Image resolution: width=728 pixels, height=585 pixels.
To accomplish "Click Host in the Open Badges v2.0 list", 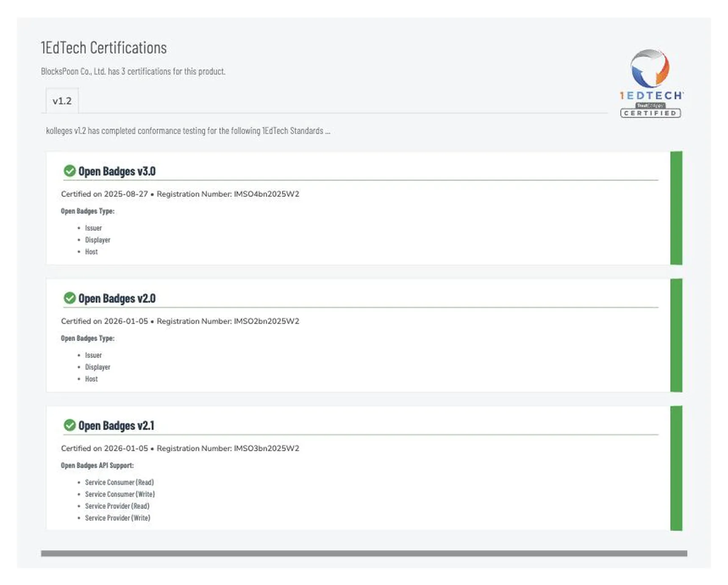I will (91, 379).
